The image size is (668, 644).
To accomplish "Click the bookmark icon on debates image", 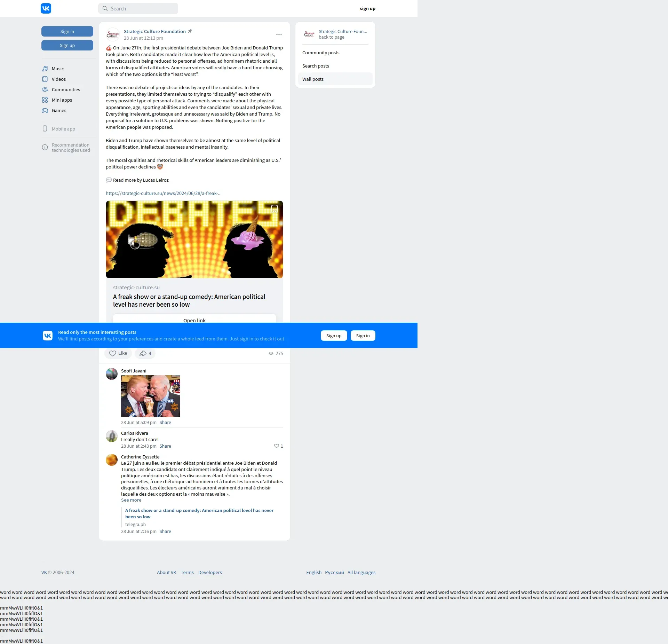I will [274, 209].
